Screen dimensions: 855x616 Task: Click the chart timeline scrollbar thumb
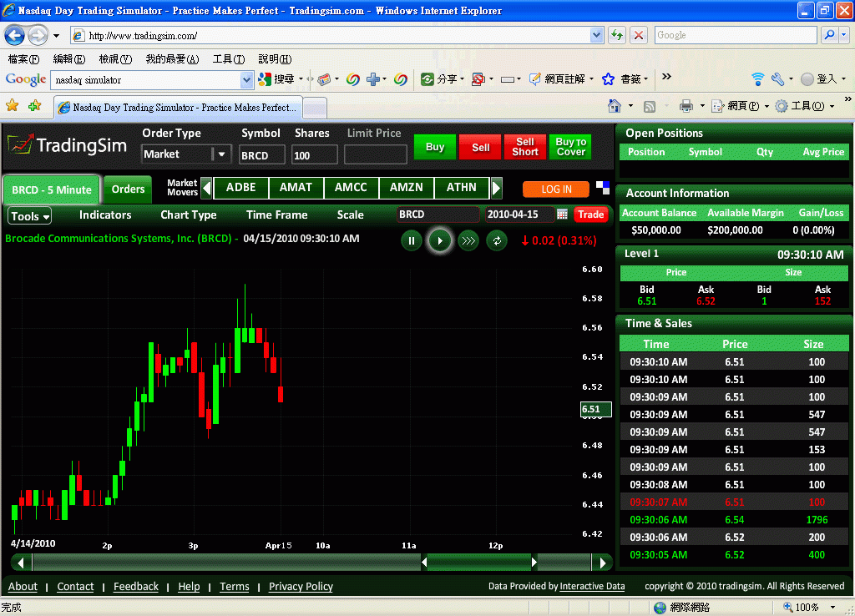pyautogui.click(x=479, y=562)
